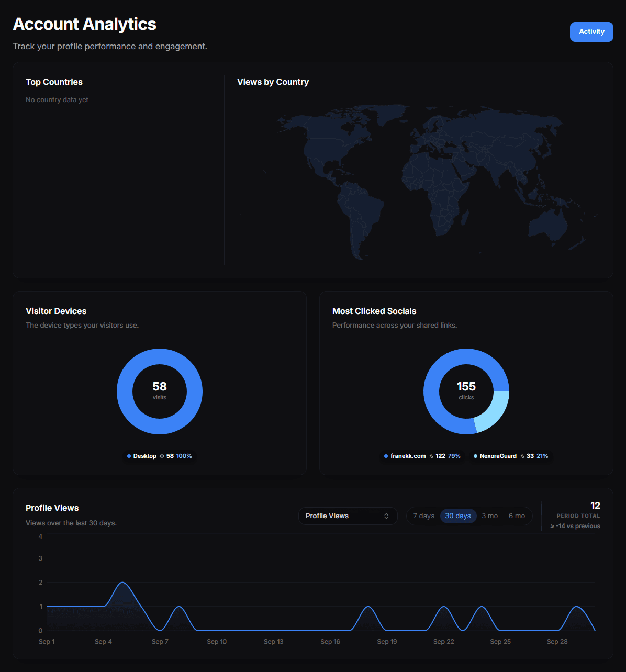Click the cursor icon beside franekk.com's 122
The image size is (626, 672).
pos(431,456)
